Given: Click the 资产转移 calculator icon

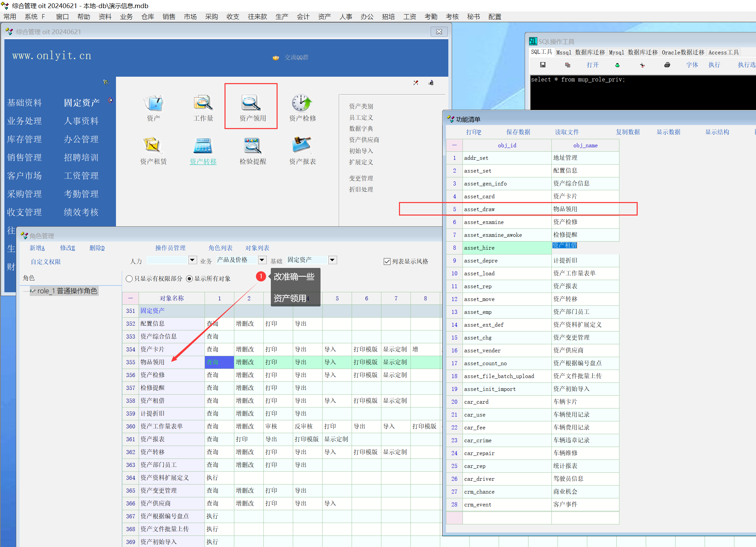Looking at the screenshot, I should (203, 146).
